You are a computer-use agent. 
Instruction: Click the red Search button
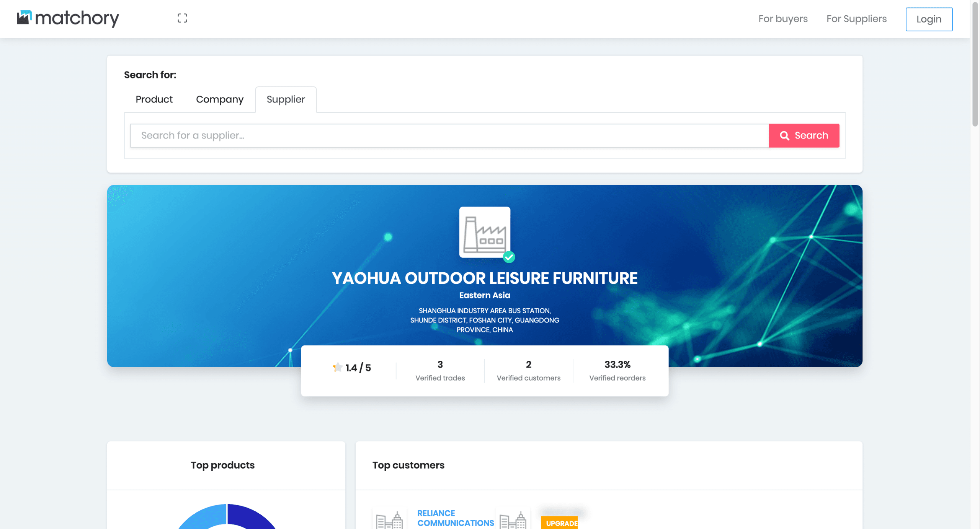point(804,135)
